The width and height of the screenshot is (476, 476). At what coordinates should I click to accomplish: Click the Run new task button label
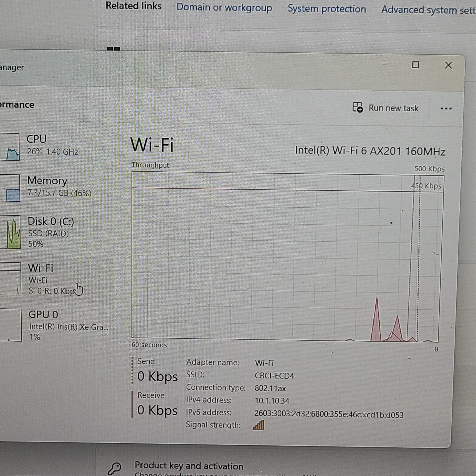393,108
